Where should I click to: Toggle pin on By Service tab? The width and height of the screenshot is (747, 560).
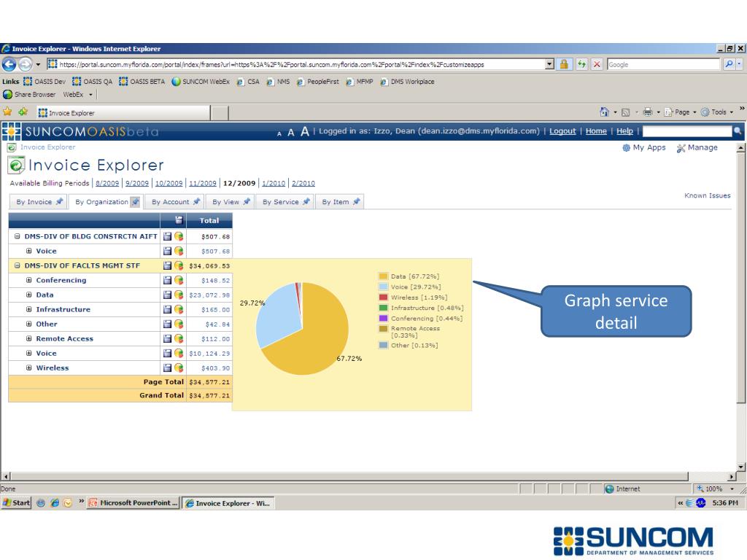point(306,201)
